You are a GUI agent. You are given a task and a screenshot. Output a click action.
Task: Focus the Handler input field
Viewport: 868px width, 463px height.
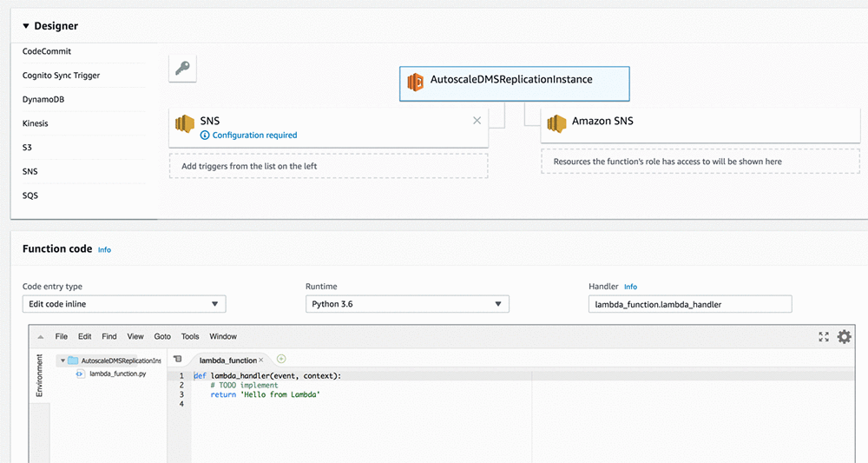pyautogui.click(x=690, y=304)
